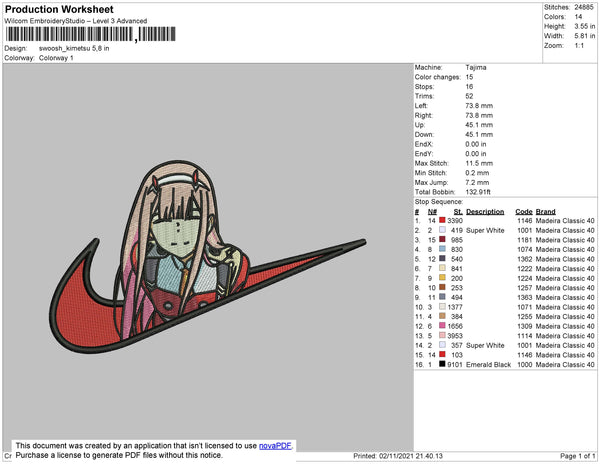Image resolution: width=600 pixels, height=464 pixels.
Task: Click the Super White swatch with 357 stitches
Action: [x=442, y=345]
